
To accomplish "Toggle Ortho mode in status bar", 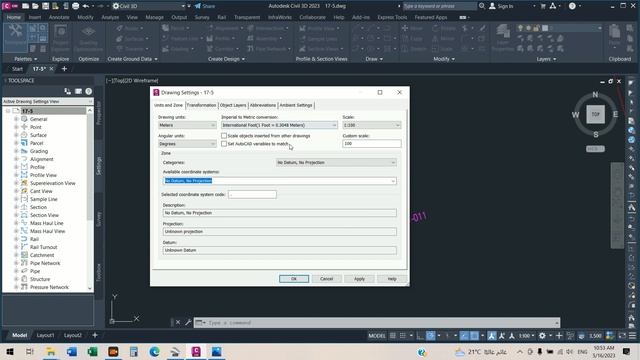I will pos(420,336).
